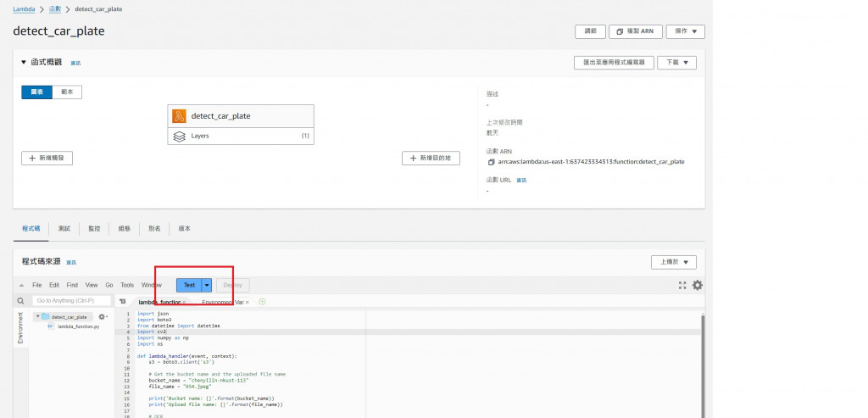Open the Window menu in the editor
Image resolution: width=868 pixels, height=418 pixels.
click(151, 285)
